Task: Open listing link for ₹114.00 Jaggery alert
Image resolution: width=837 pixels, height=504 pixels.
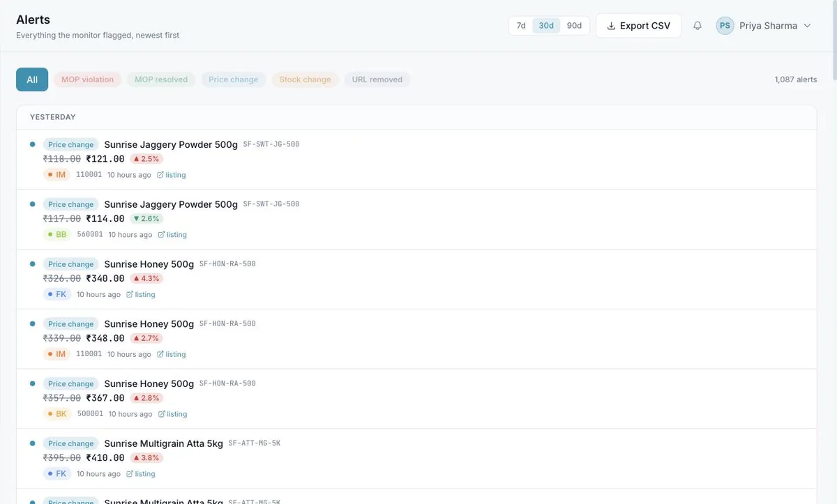Action: click(x=172, y=235)
